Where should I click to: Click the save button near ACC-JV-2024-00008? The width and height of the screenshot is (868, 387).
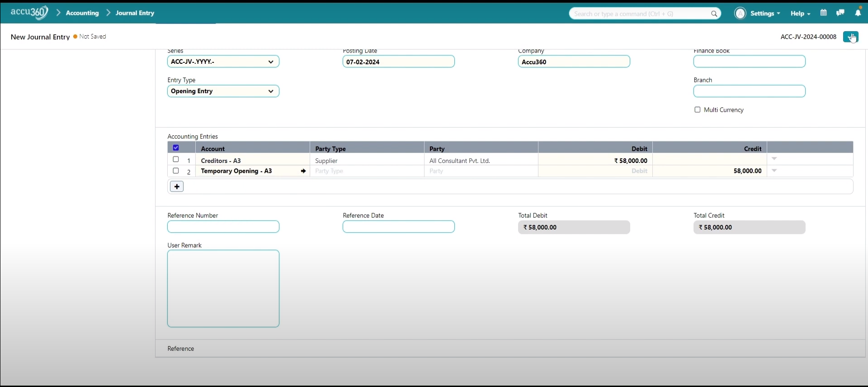(850, 37)
